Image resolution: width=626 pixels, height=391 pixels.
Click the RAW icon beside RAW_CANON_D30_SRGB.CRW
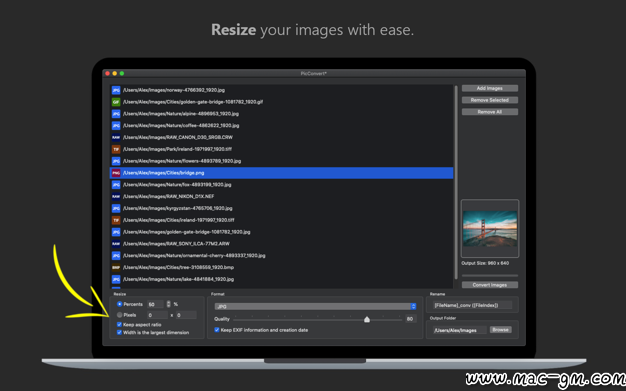click(116, 137)
